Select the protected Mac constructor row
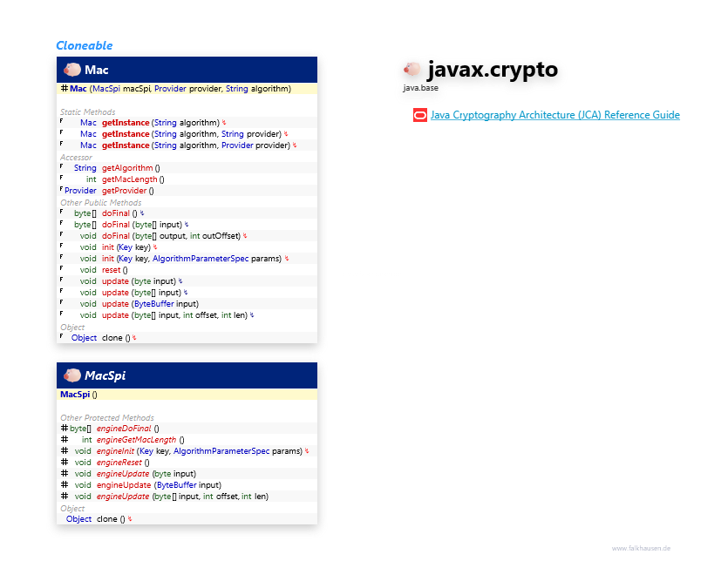 tap(187, 89)
